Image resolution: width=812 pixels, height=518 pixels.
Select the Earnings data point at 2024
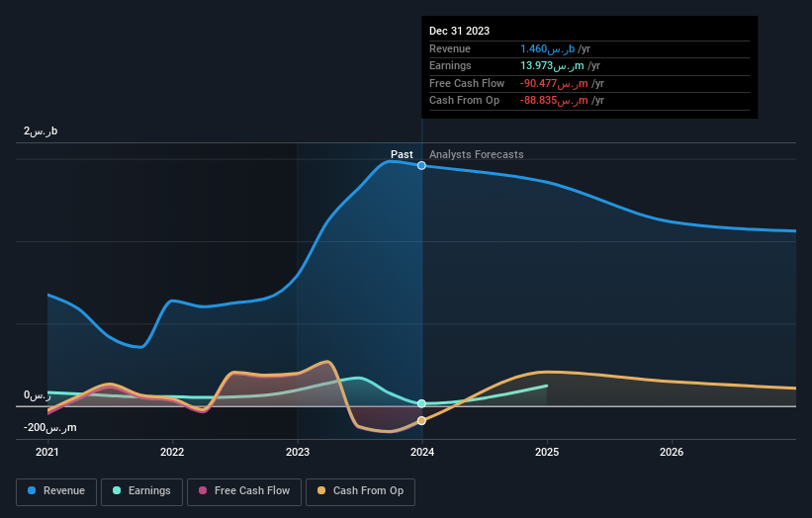click(x=421, y=403)
